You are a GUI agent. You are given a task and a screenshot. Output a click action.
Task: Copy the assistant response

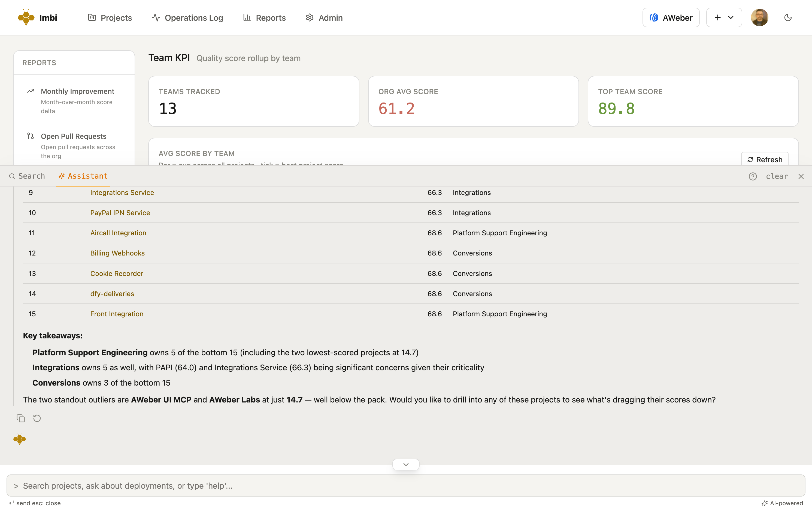[20, 418]
